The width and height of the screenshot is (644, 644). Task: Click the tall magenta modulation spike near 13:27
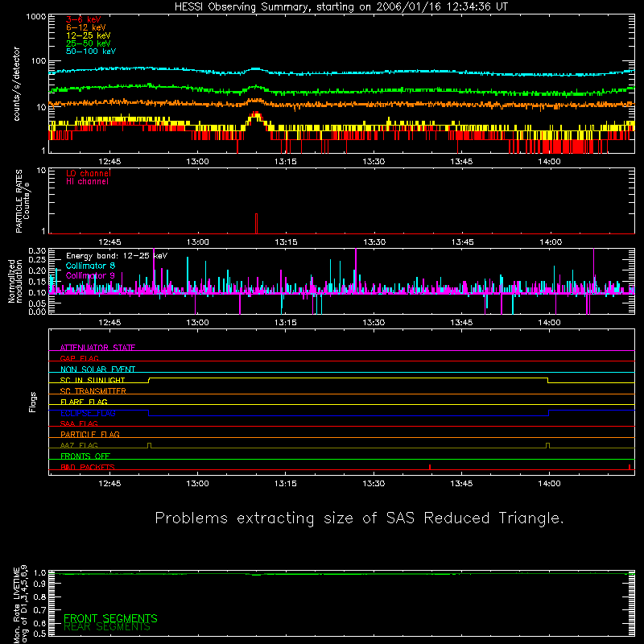[x=356, y=270]
